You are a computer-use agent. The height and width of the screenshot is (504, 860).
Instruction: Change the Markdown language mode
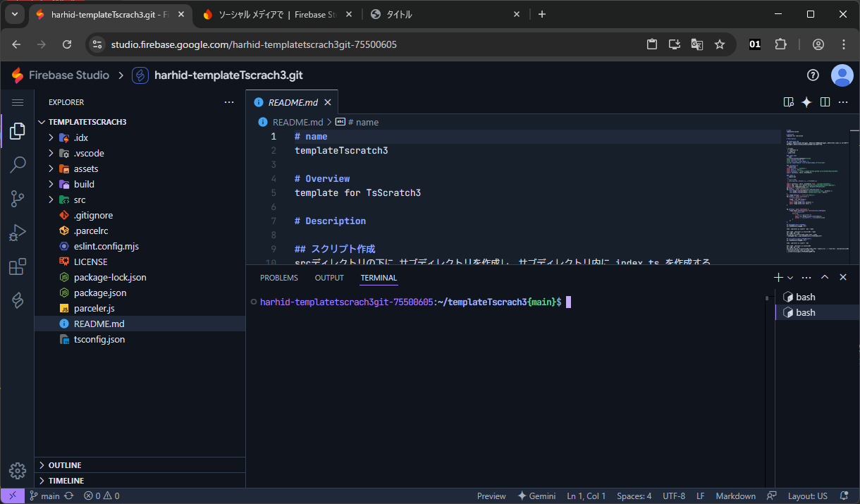(x=735, y=496)
